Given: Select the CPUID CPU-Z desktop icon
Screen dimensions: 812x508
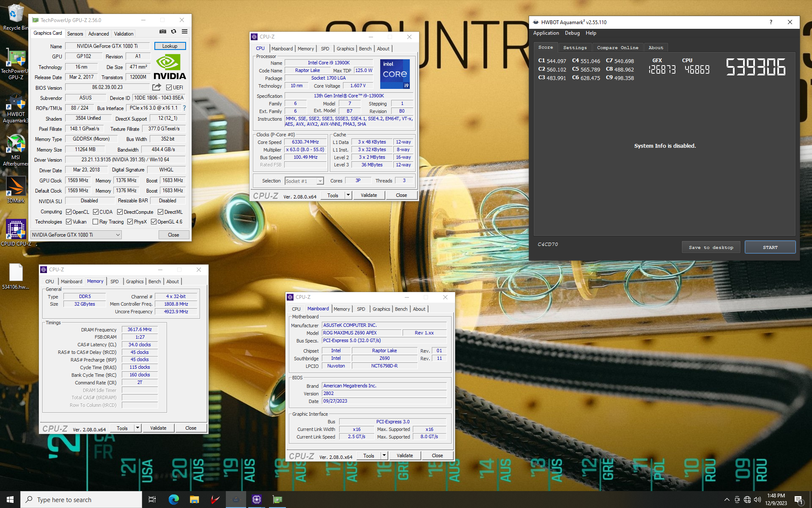Looking at the screenshot, I should click(16, 232).
